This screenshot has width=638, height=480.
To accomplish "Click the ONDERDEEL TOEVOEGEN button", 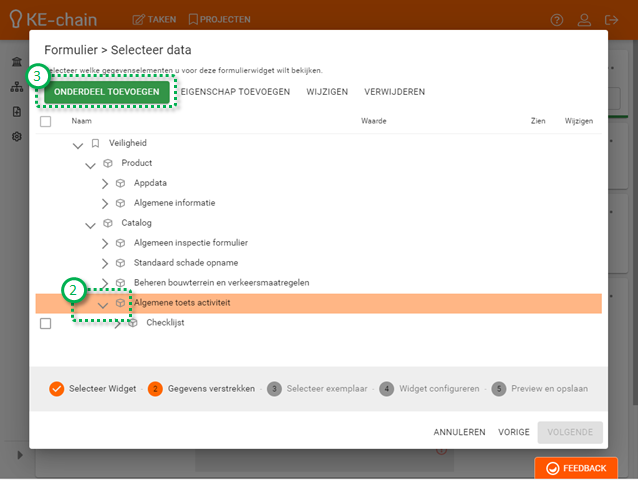I will click(x=105, y=91).
